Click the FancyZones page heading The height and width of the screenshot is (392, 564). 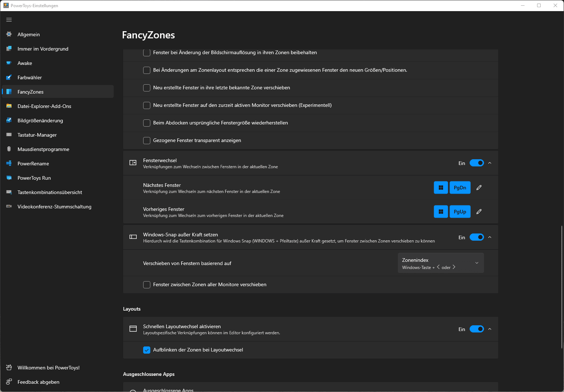point(149,35)
